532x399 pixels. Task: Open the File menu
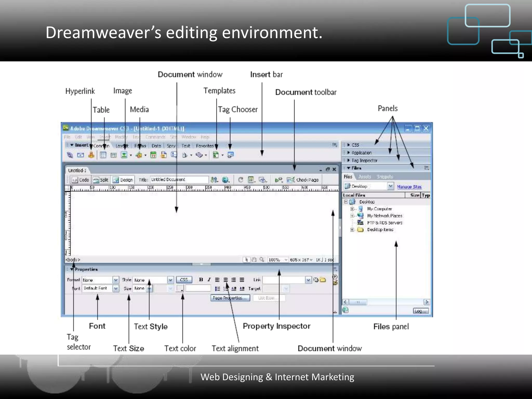click(x=67, y=137)
